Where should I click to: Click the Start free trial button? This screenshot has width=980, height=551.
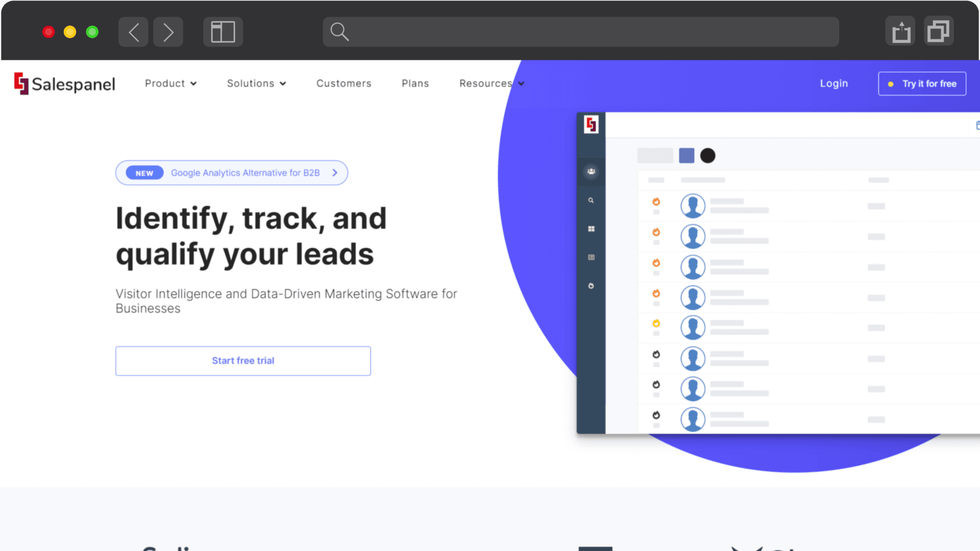point(243,360)
